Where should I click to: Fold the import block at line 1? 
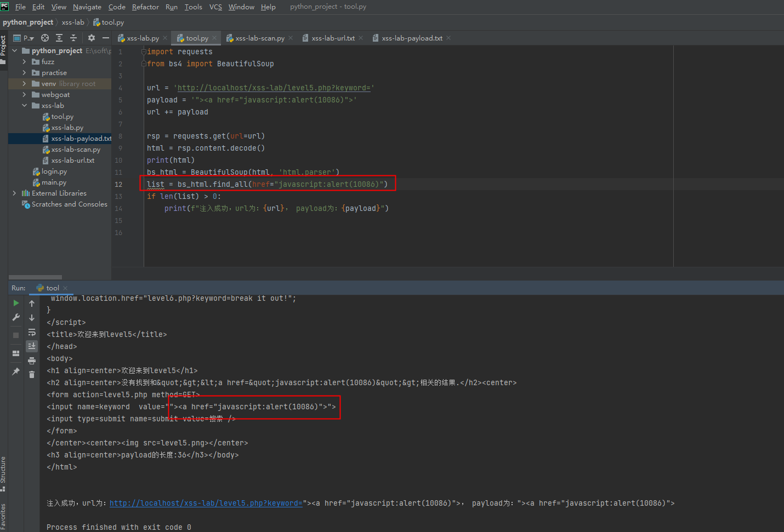pyautogui.click(x=144, y=52)
